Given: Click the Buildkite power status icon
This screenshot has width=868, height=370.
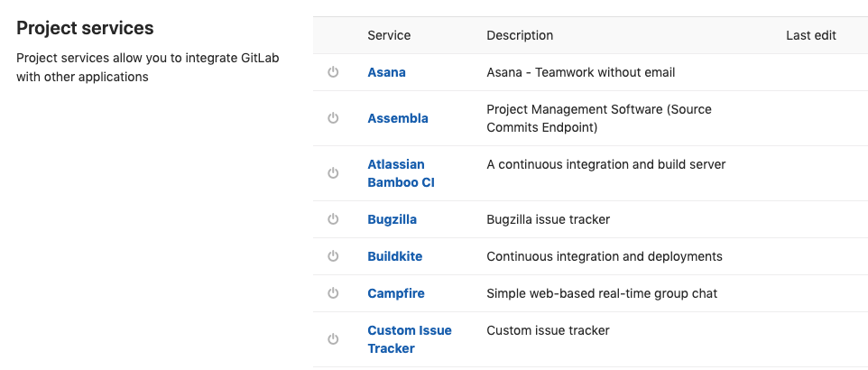Looking at the screenshot, I should pyautogui.click(x=333, y=256).
